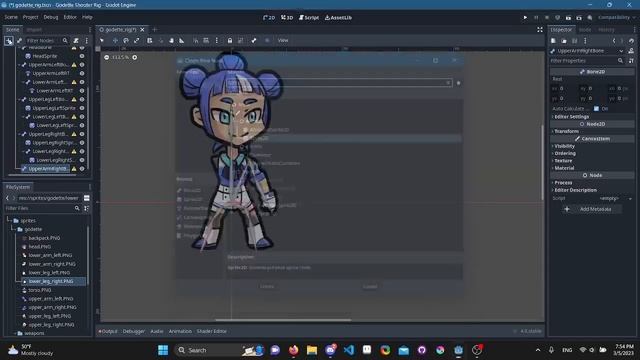The height and width of the screenshot is (360, 640).
Task: Open the AssetLib workspace
Action: [x=338, y=18]
